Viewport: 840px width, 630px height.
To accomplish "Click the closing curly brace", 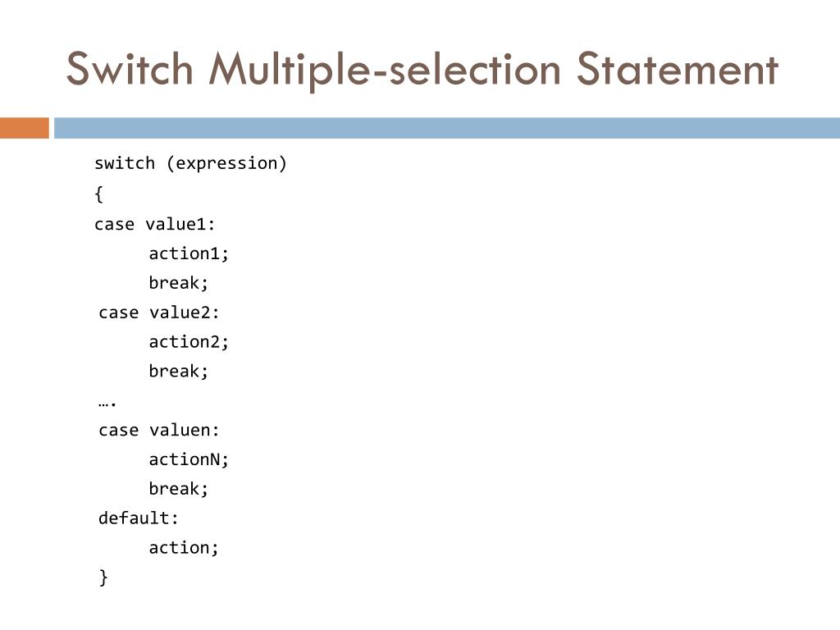I will coord(103,577).
